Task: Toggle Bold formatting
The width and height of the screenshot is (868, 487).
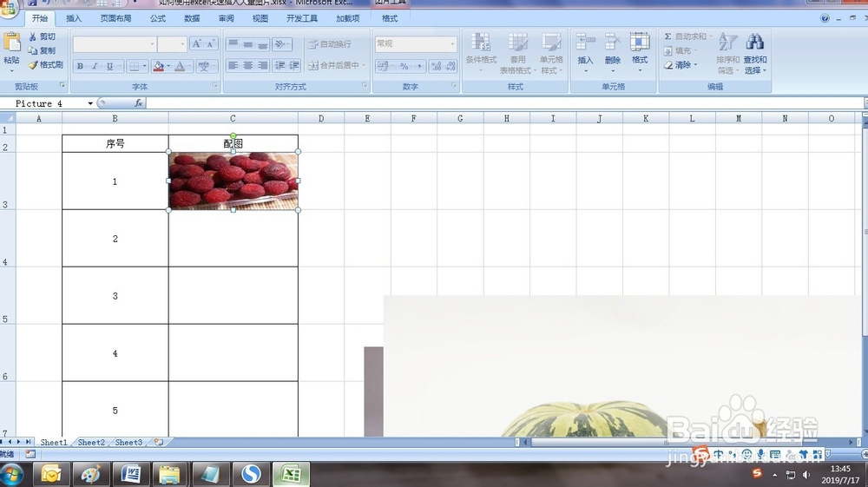Action: click(x=80, y=66)
